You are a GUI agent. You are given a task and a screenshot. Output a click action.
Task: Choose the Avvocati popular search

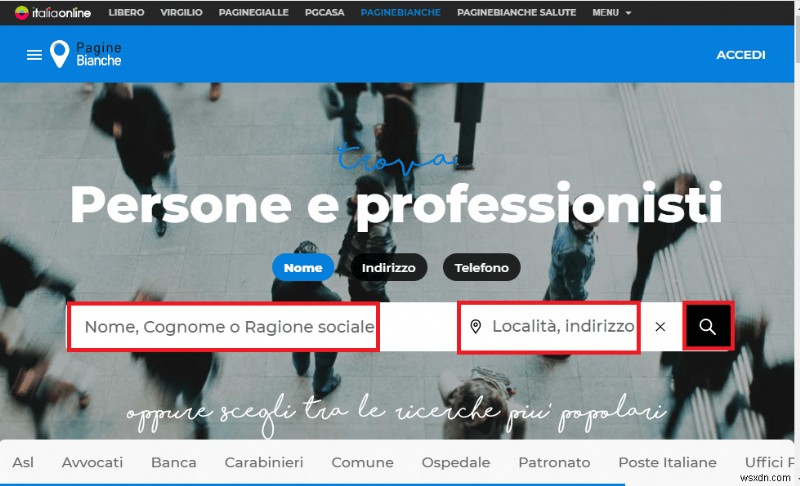(92, 462)
